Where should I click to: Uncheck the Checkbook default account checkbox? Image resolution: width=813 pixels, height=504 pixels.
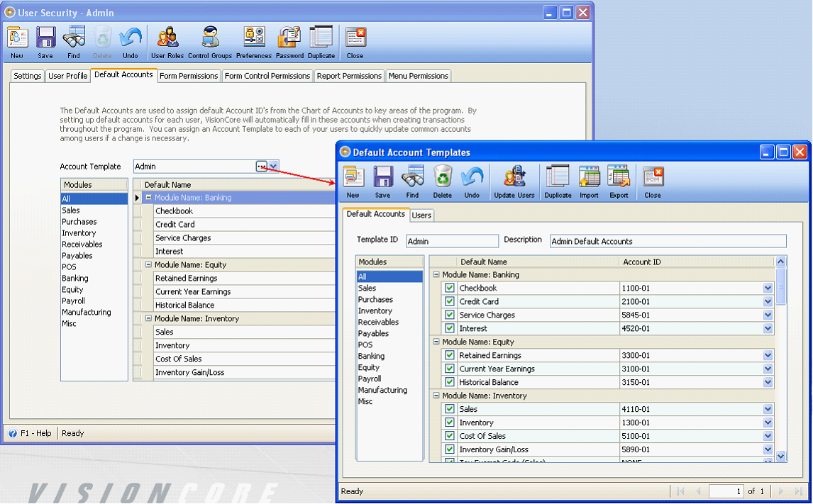click(450, 288)
